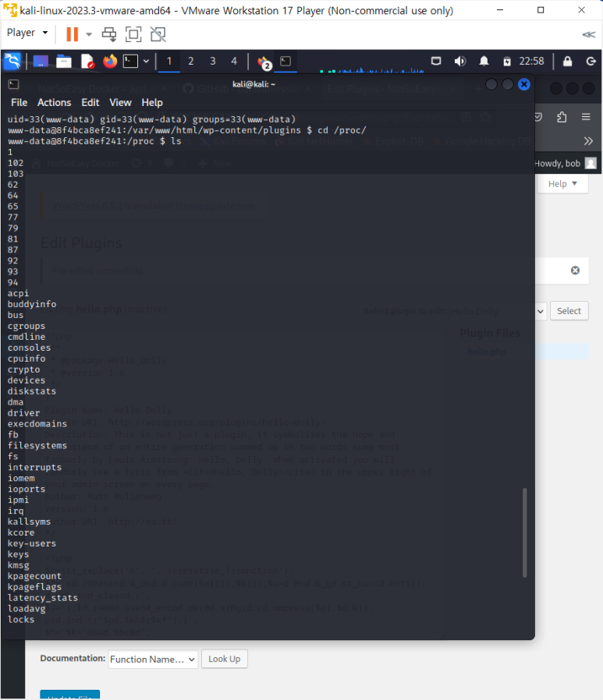Open Function Name documentation dropdown
Screen dimensions: 603x700
(x=153, y=659)
